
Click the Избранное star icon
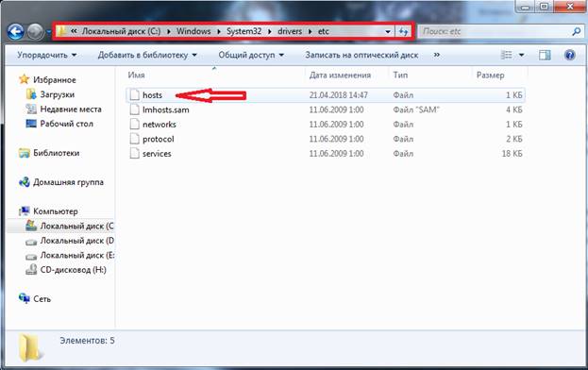[x=24, y=79]
